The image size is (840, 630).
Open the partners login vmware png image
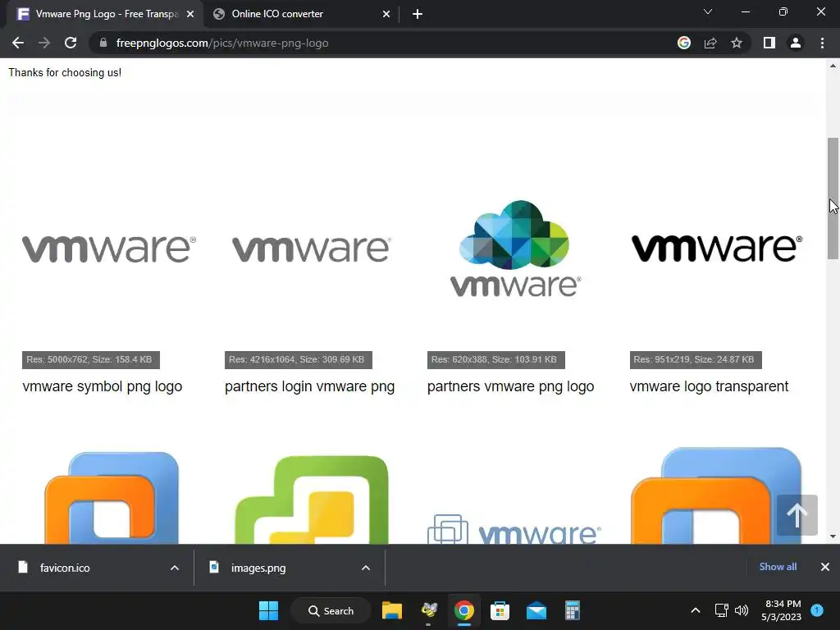pyautogui.click(x=311, y=249)
